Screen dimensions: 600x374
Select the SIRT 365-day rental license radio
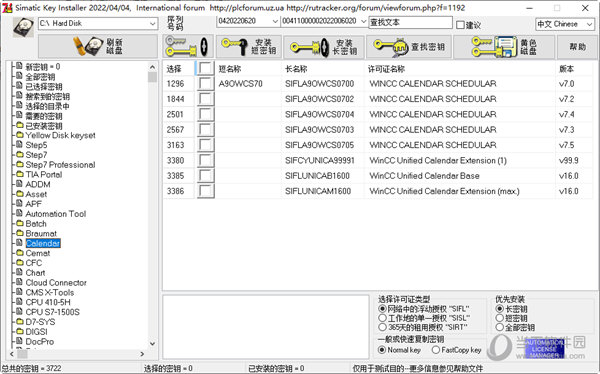382,327
